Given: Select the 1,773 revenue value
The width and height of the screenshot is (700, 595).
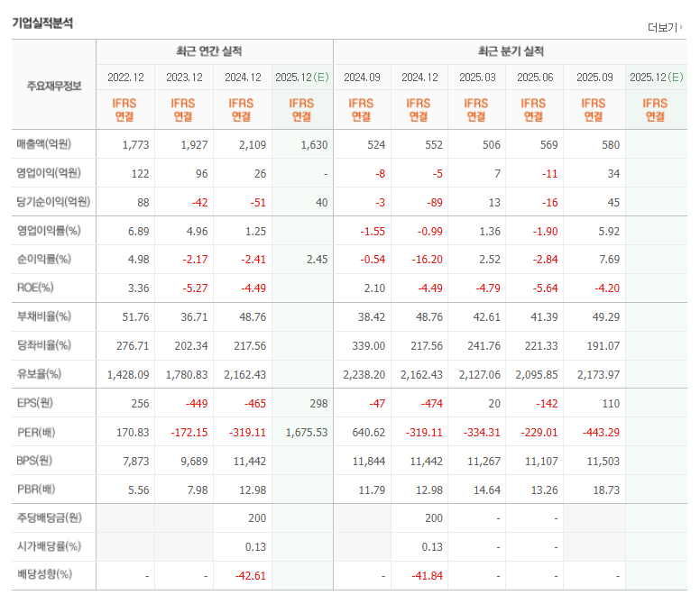Looking at the screenshot, I should tap(135, 145).
